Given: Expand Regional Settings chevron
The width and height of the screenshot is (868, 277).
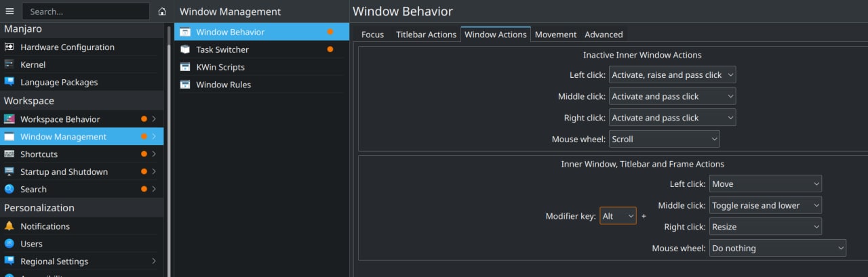Looking at the screenshot, I should pyautogui.click(x=155, y=261).
